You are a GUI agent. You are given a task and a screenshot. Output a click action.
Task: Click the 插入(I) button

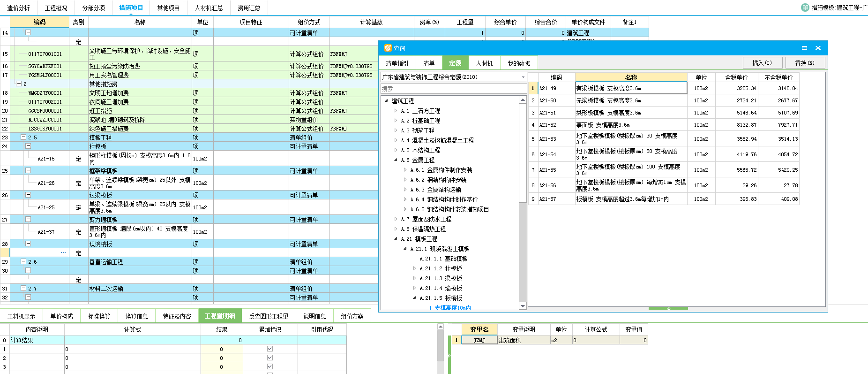tap(763, 63)
